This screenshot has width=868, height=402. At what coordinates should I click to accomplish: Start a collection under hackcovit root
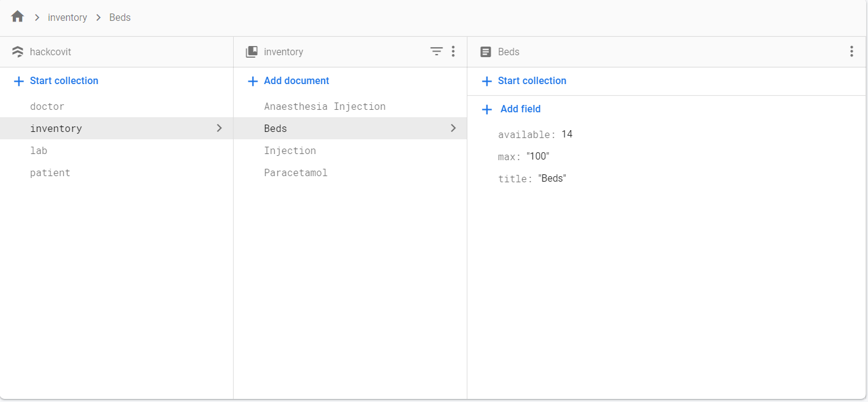coord(64,81)
